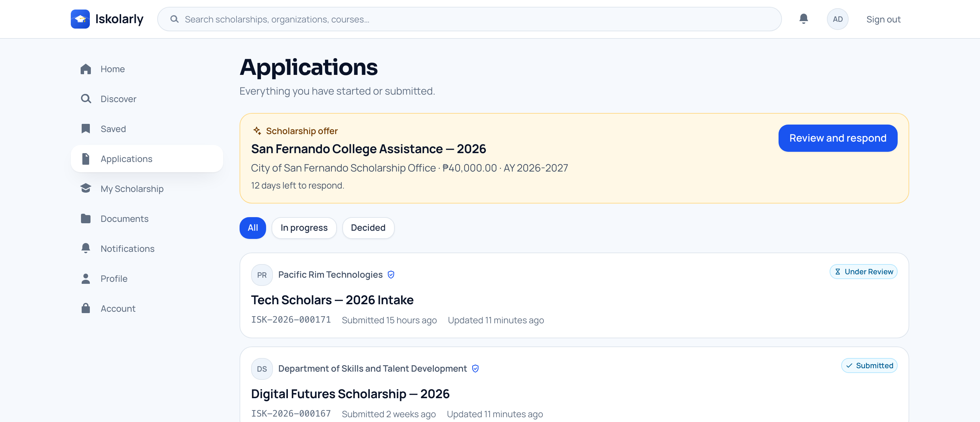This screenshot has height=422, width=980.
Task: Click verified shield next to Department of Skills
Action: (x=475, y=368)
